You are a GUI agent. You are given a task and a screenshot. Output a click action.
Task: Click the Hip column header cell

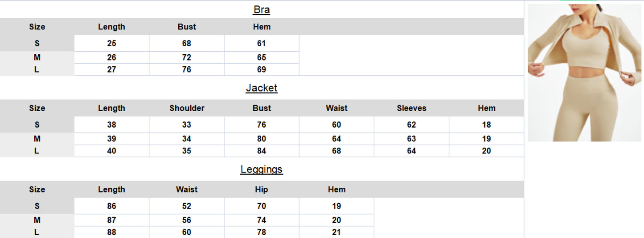point(262,190)
